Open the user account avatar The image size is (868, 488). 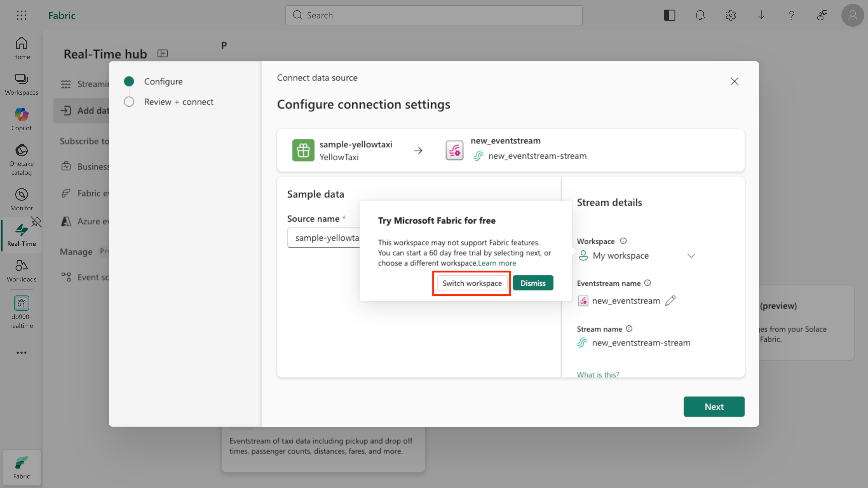point(852,15)
